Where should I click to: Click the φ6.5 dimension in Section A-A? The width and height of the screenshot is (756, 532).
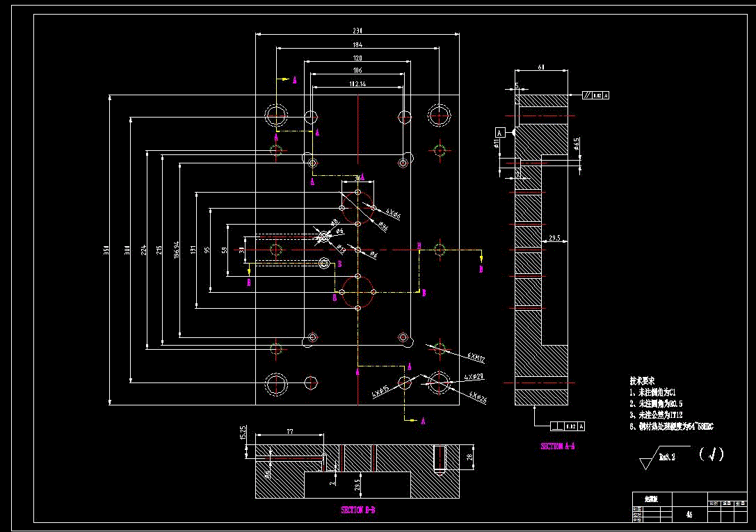(577, 143)
